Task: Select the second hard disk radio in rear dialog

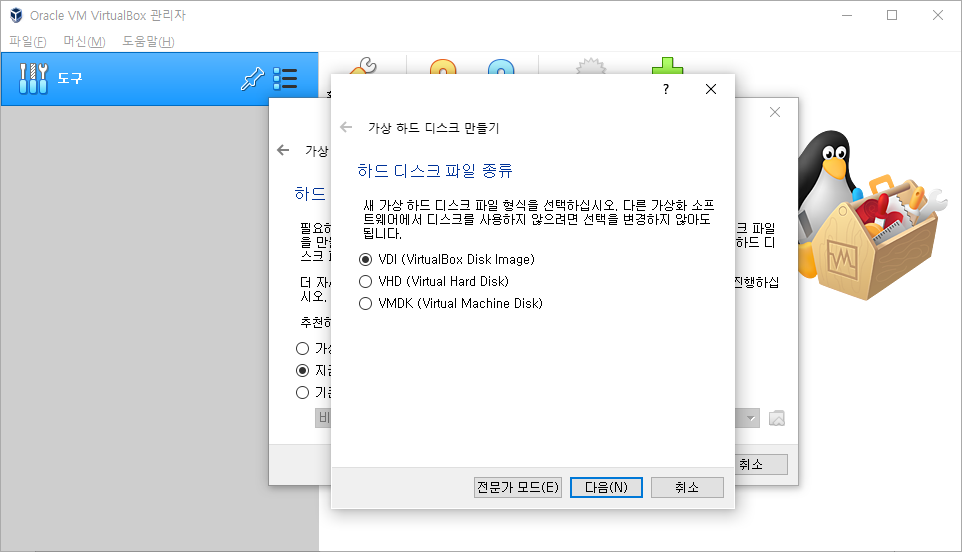Action: 302,371
